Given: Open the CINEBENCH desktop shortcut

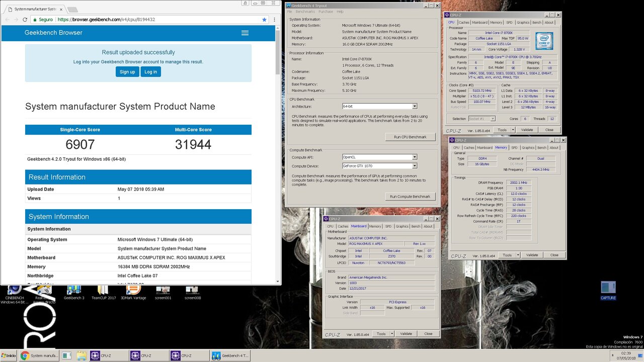Looking at the screenshot, I should 14,295.
